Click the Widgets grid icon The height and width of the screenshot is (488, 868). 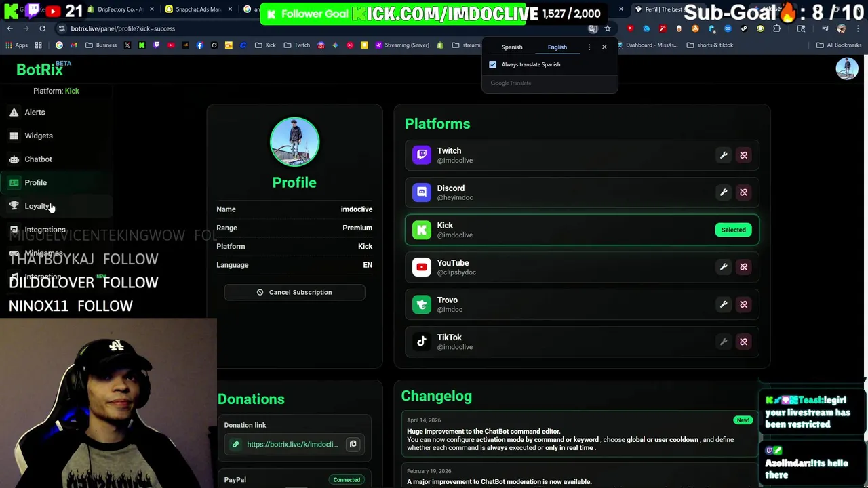(14, 136)
